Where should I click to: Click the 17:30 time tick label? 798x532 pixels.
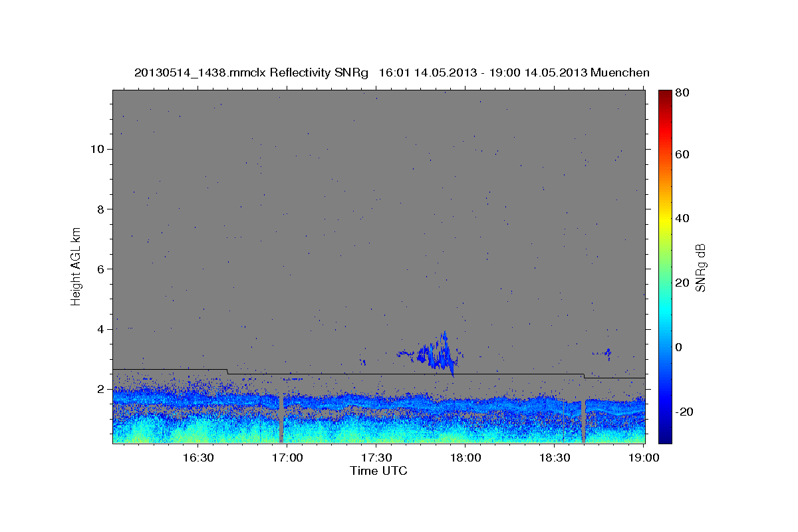[x=376, y=458]
